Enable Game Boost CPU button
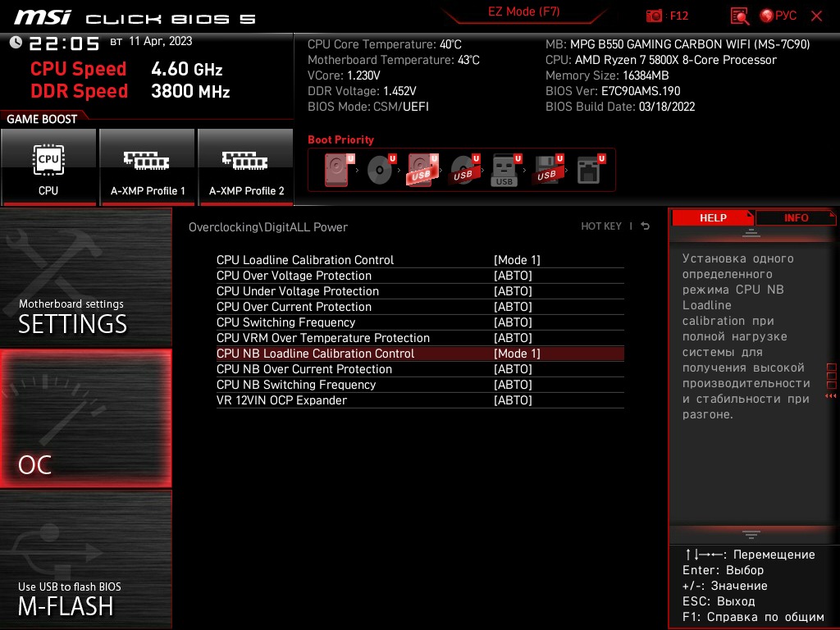 coord(48,167)
